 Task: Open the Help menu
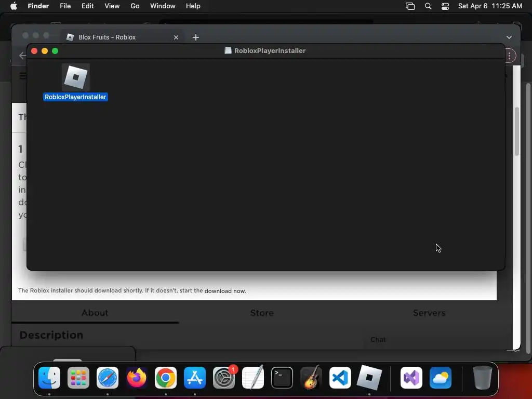(x=193, y=6)
